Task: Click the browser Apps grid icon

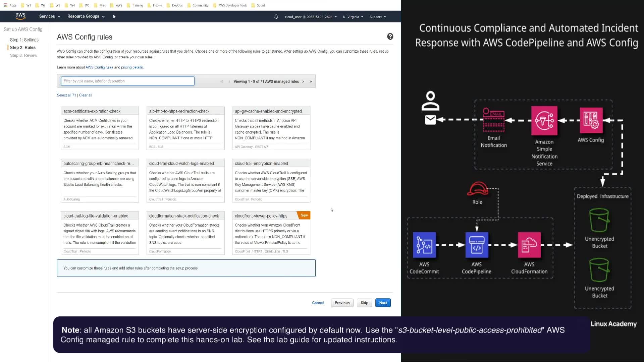Action: click(x=5, y=5)
